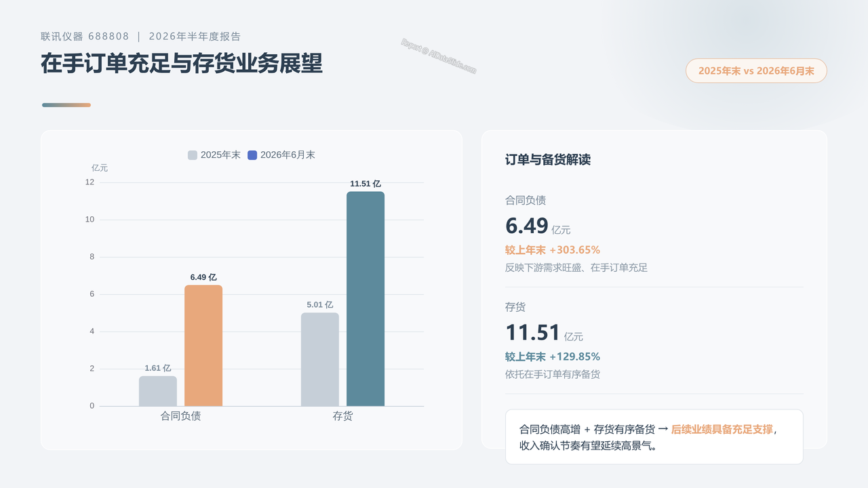868x488 pixels.
Task: Click the orange 6.49 亿 合同负债 bar
Action: pos(203,346)
